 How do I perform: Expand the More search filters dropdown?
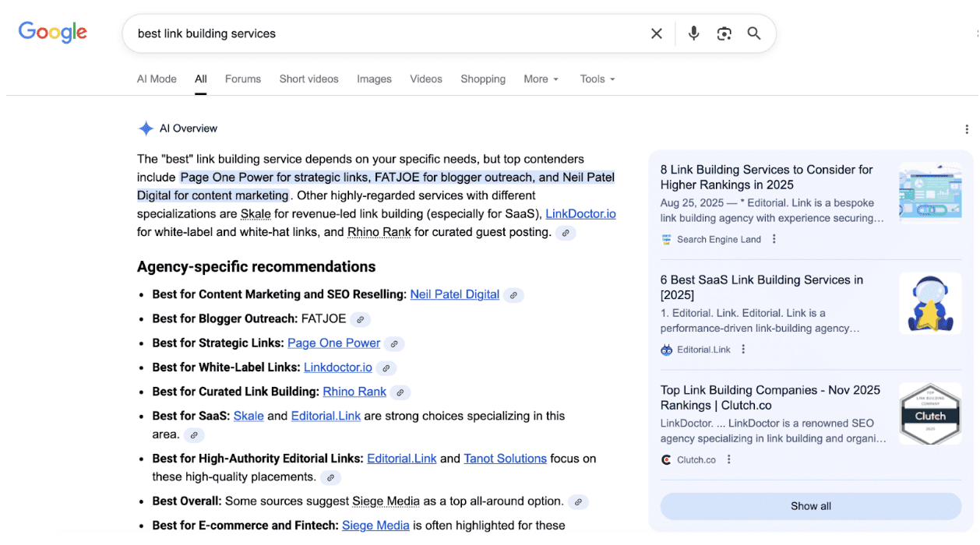pyautogui.click(x=541, y=79)
